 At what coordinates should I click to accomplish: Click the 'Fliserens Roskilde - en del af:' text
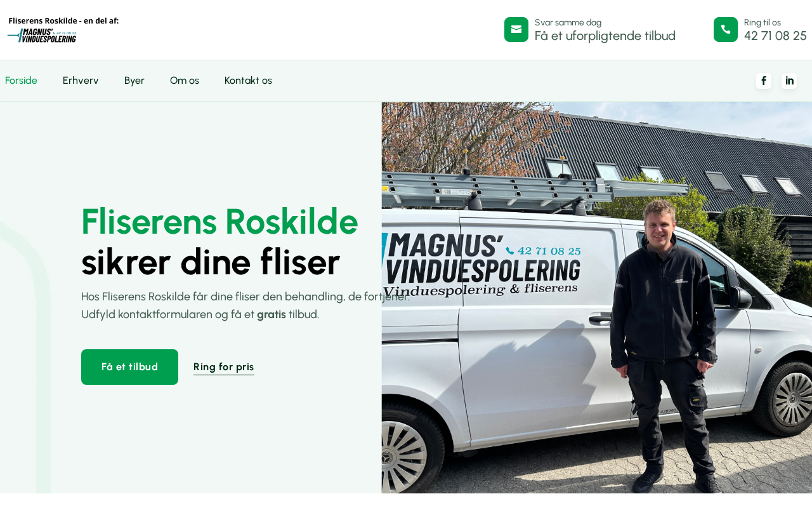[63, 21]
